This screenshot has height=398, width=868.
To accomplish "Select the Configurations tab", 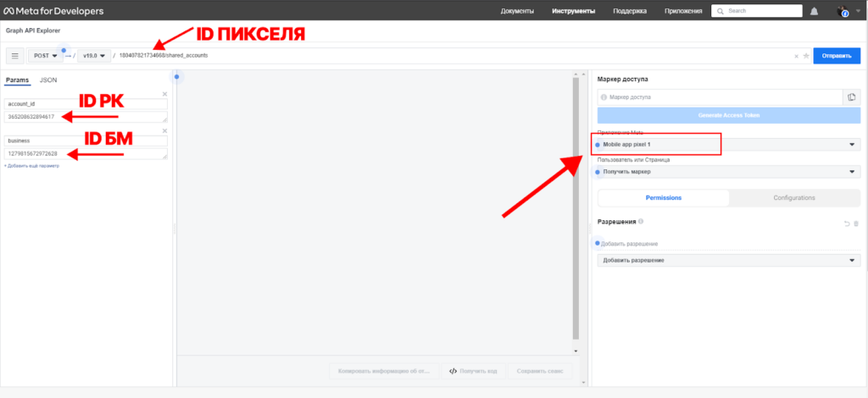I will pos(794,197).
